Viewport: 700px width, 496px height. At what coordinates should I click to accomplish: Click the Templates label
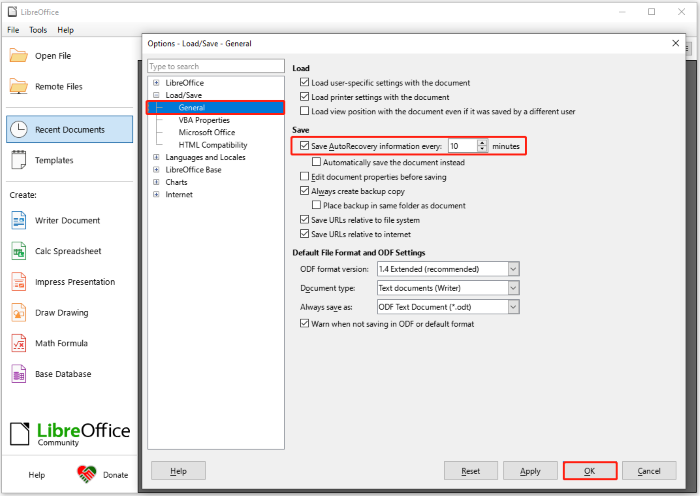54,160
